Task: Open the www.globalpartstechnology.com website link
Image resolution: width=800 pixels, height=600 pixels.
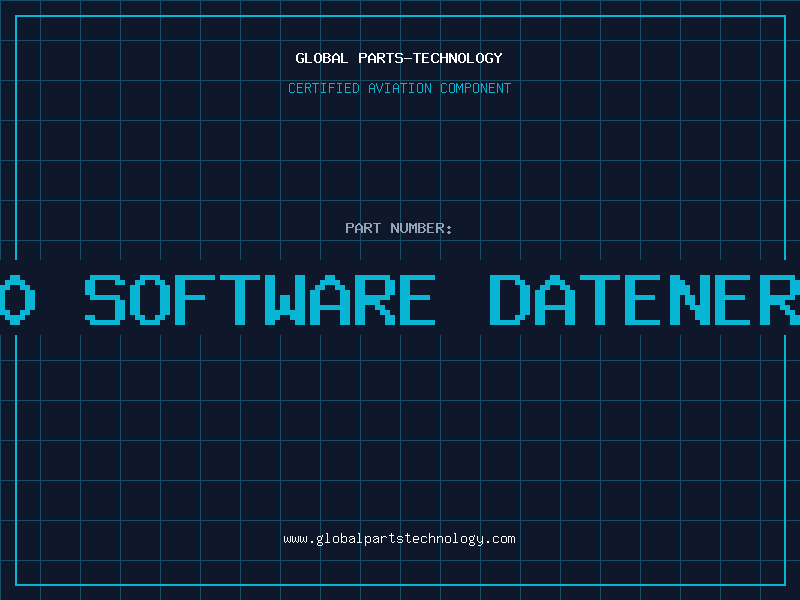Action: click(x=399, y=539)
